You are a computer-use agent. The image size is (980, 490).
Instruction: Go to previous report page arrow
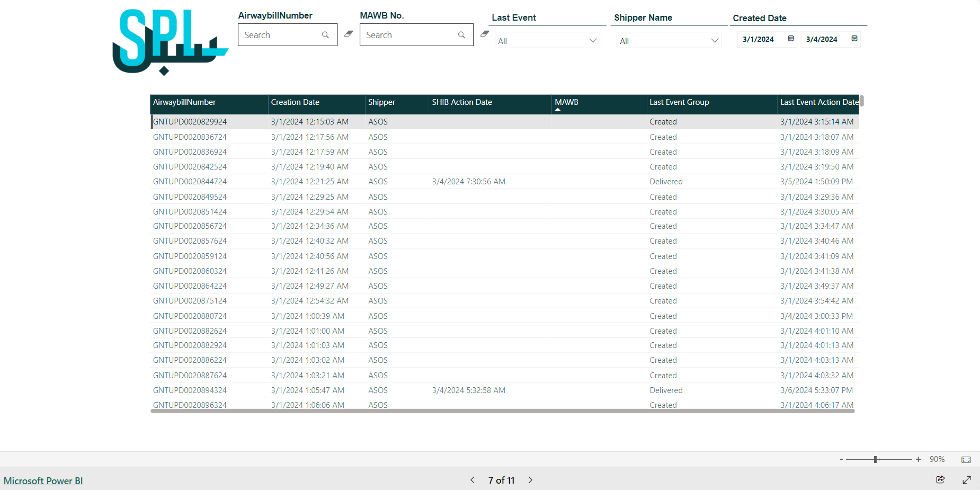click(473, 480)
